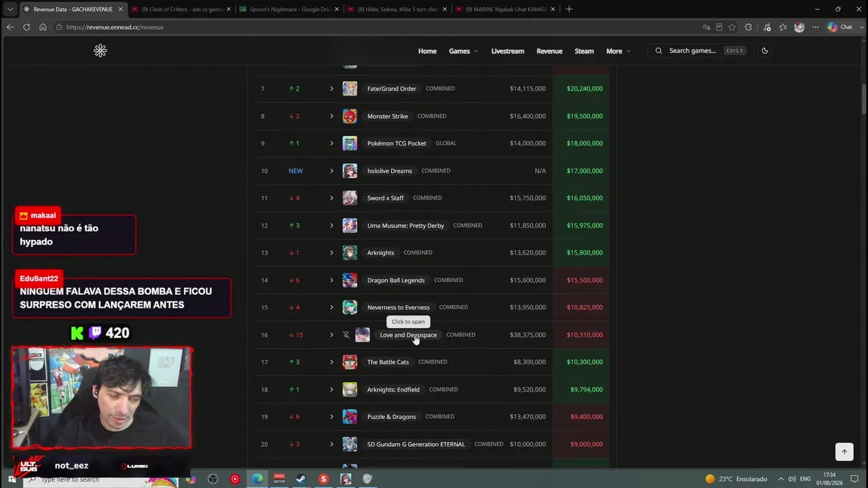Go back with the browser back arrow
This screenshot has height=488, width=868.
click(9, 27)
